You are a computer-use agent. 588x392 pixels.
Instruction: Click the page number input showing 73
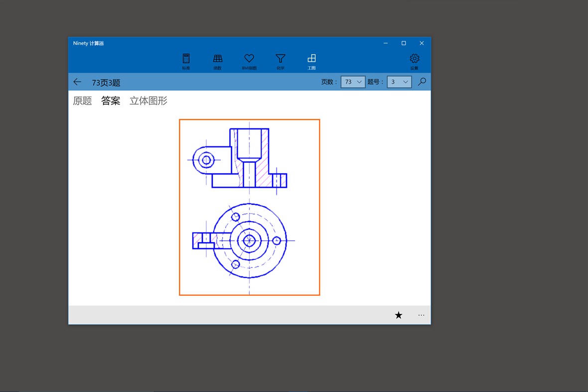(x=349, y=81)
